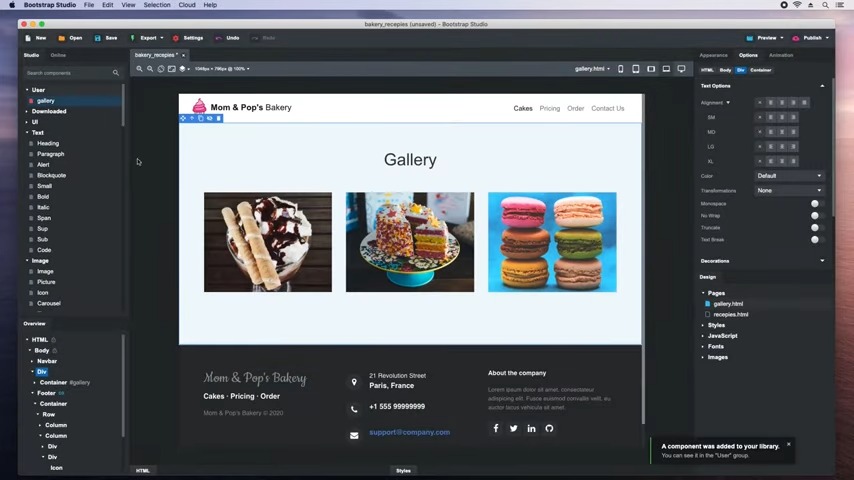Expand the Downloaded component group
Image resolution: width=854 pixels, height=480 pixels.
[x=27, y=111]
